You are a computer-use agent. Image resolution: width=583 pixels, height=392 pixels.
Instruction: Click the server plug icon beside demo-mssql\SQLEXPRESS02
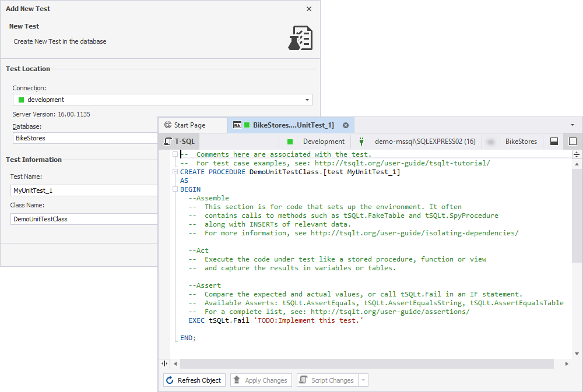pos(361,141)
